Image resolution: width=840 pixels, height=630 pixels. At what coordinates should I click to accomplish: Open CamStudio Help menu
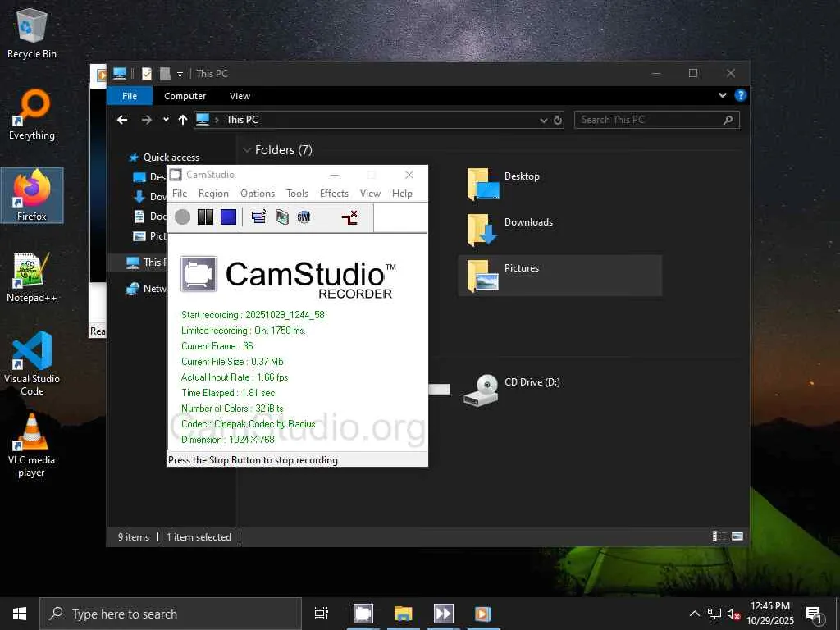click(402, 194)
